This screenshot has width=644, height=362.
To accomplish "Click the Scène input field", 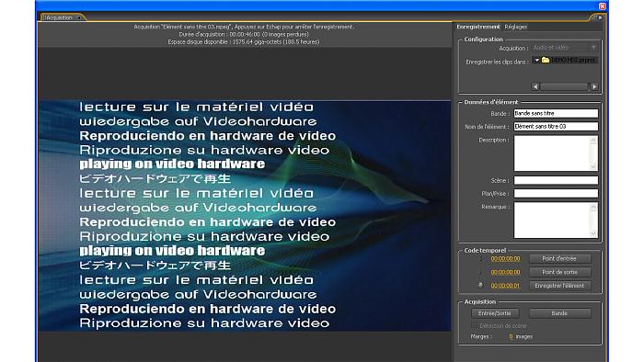I will pos(556,180).
